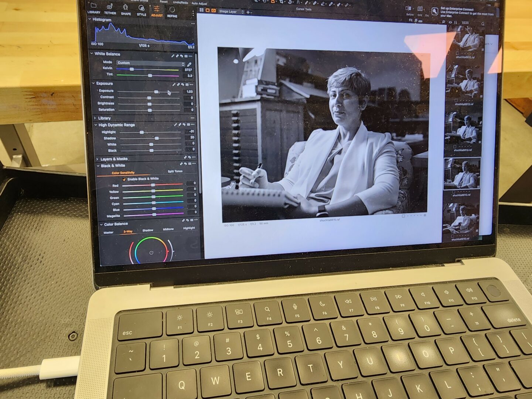Expand the collapsed Library panel
The height and width of the screenshot is (399, 532).
coord(104,118)
